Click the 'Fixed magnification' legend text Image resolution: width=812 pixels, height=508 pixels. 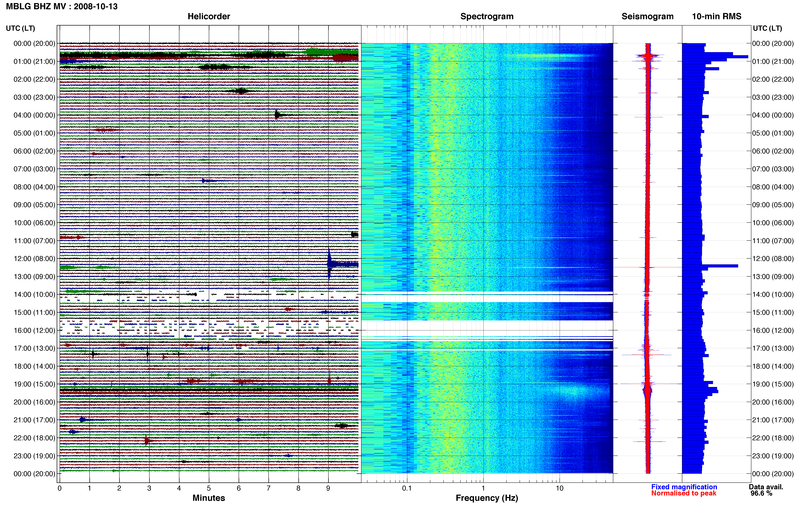(x=684, y=487)
